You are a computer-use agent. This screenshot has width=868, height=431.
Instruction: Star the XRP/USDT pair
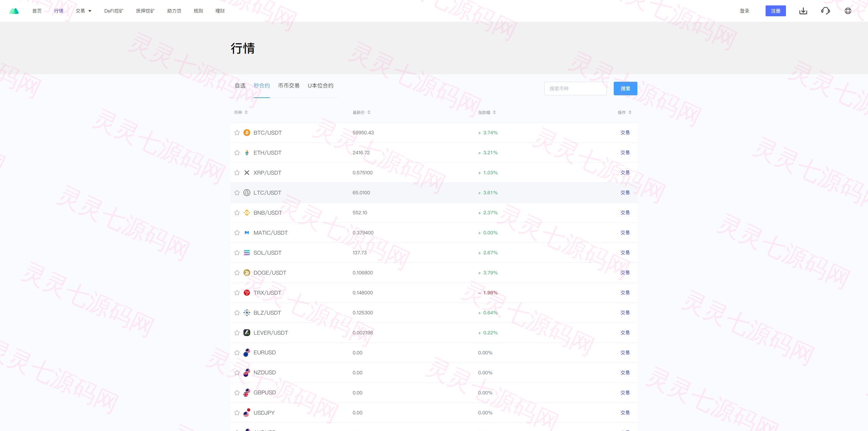point(237,173)
